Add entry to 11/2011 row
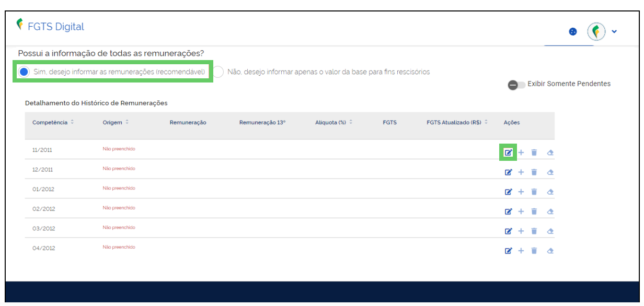Image resolution: width=644 pixels, height=306 pixels. [521, 152]
